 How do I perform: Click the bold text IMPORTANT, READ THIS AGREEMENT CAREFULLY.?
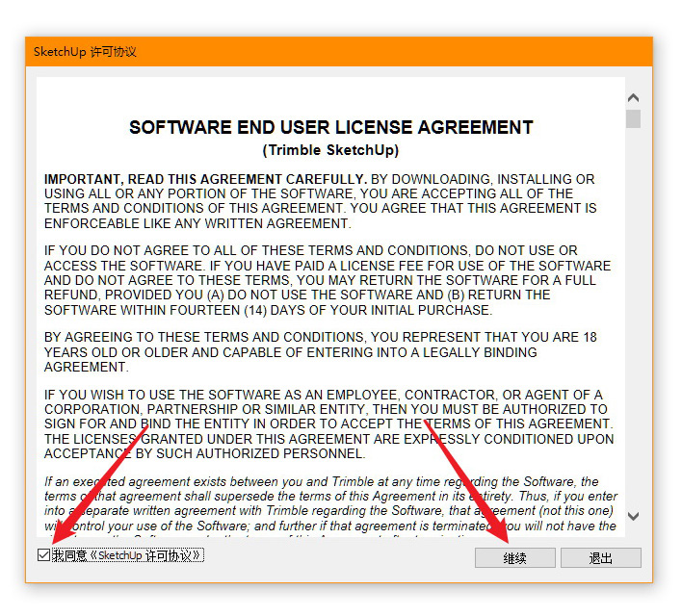coord(206,179)
